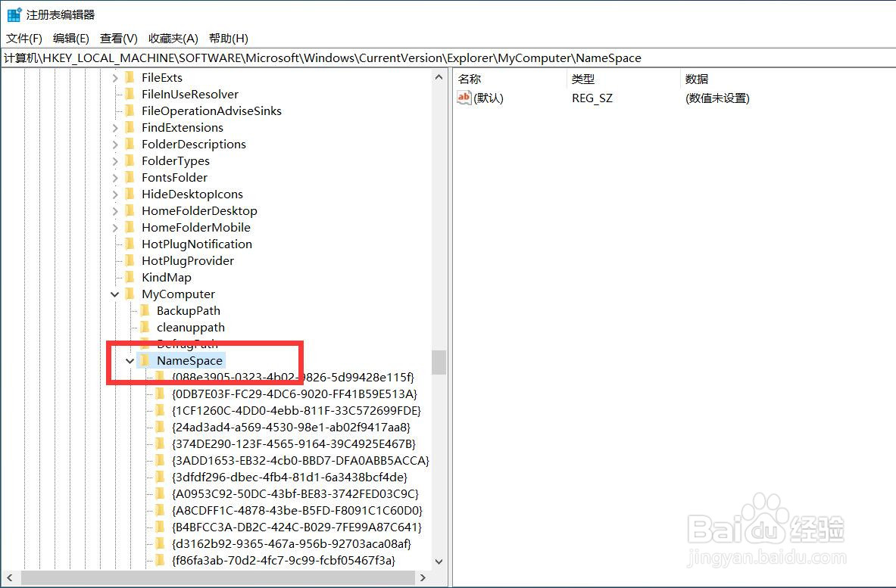Select the HotPlugNotification folder icon
This screenshot has height=588, width=896.
pos(130,244)
